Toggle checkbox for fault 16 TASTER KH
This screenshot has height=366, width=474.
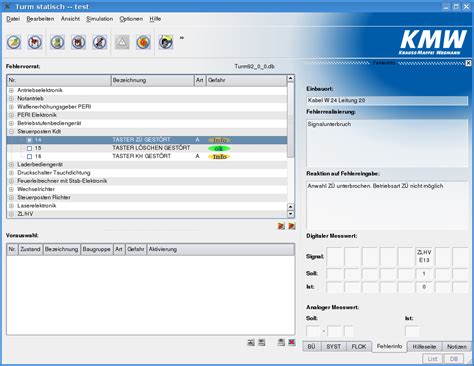[x=29, y=157]
